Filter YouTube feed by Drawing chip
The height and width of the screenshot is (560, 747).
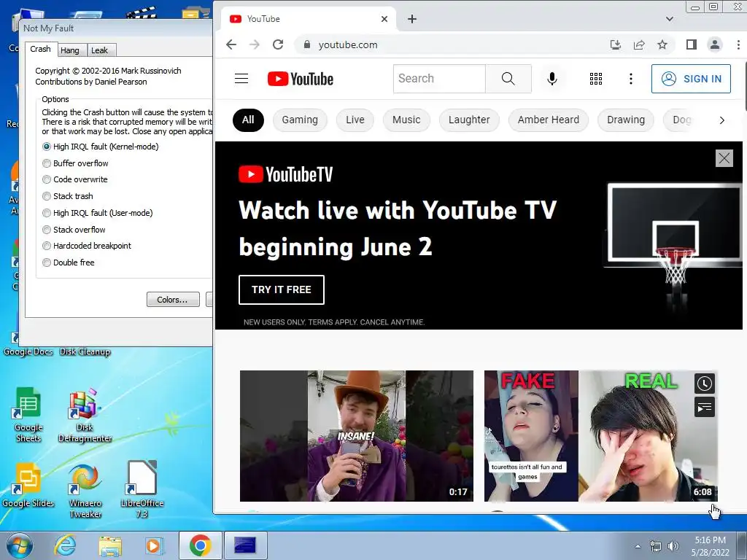point(625,120)
